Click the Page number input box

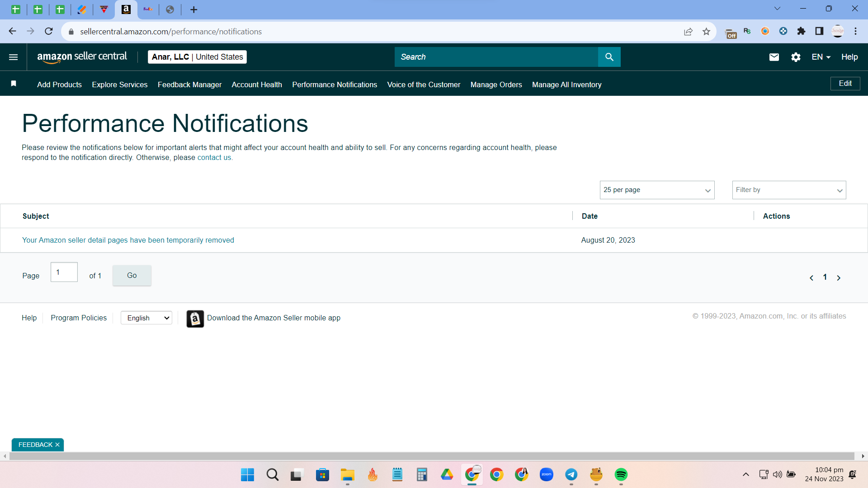pyautogui.click(x=64, y=272)
